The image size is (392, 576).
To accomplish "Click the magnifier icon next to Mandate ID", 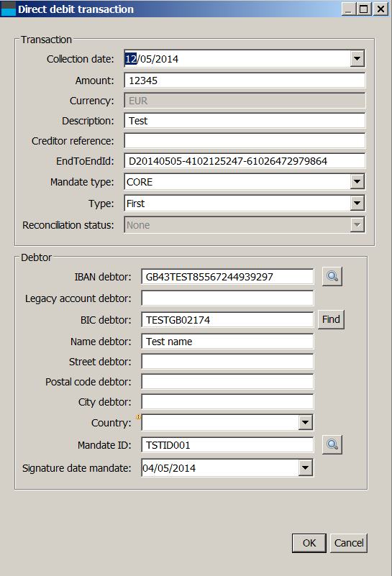I will click(x=332, y=445).
